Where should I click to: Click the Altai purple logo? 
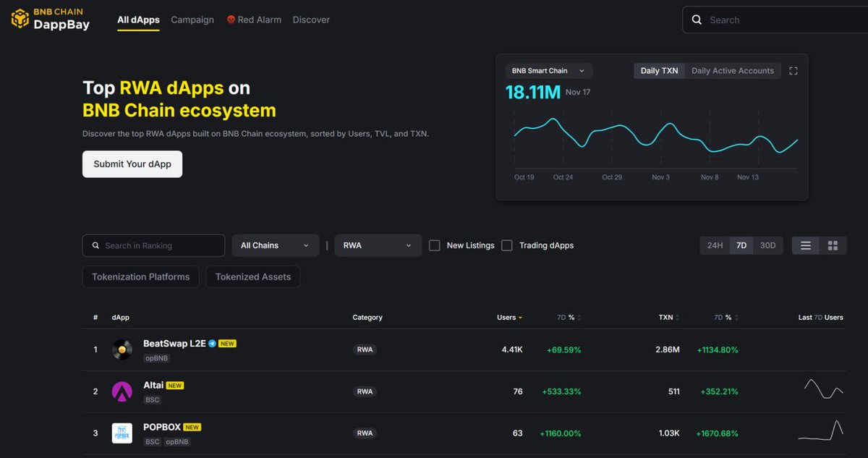click(122, 392)
